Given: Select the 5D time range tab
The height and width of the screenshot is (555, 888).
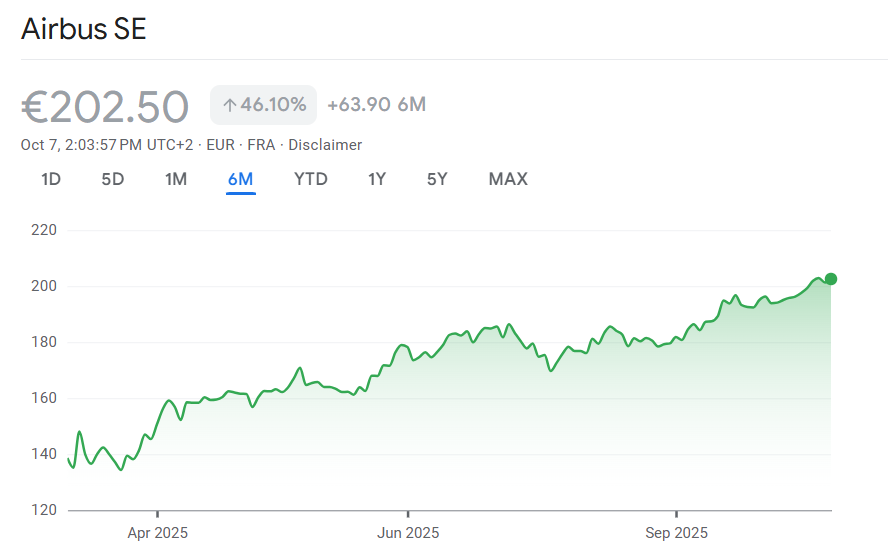Looking at the screenshot, I should [113, 180].
